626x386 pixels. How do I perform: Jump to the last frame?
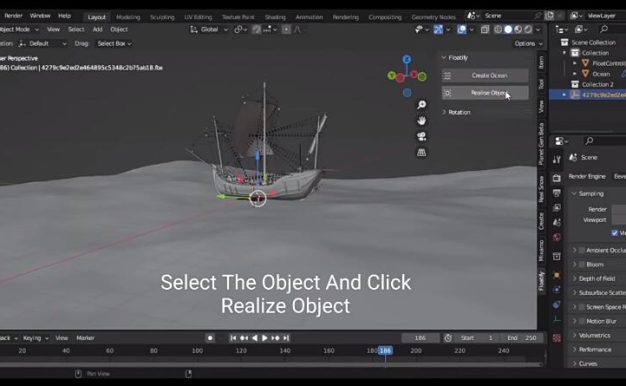286,338
